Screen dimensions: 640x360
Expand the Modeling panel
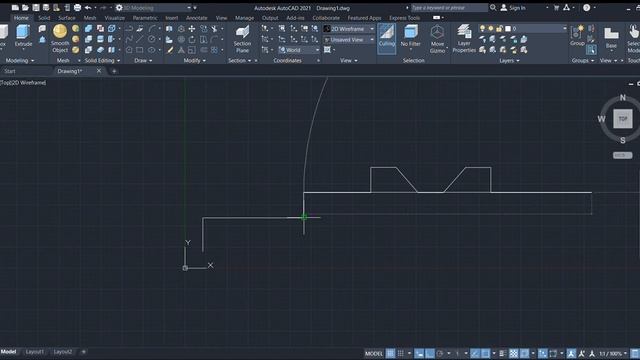[20, 60]
